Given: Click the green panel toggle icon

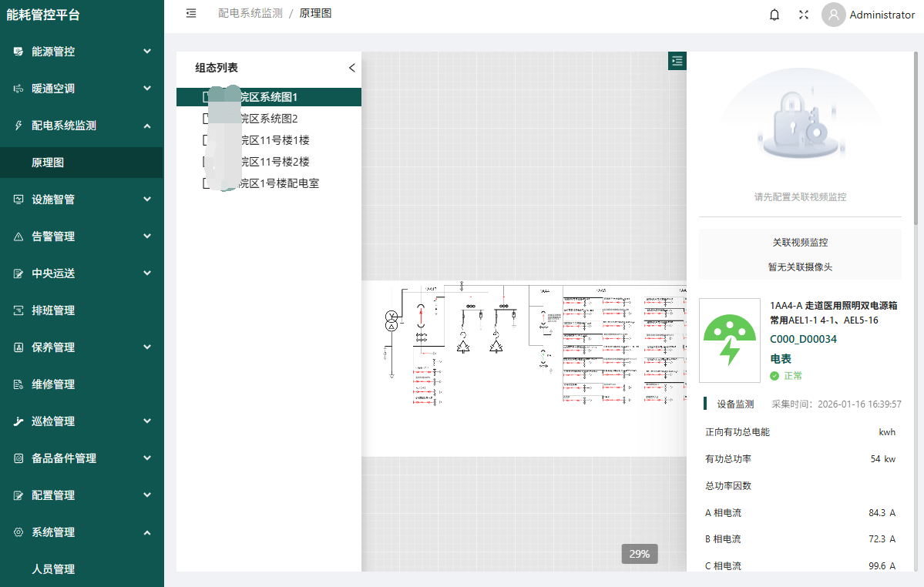Looking at the screenshot, I should [x=677, y=62].
